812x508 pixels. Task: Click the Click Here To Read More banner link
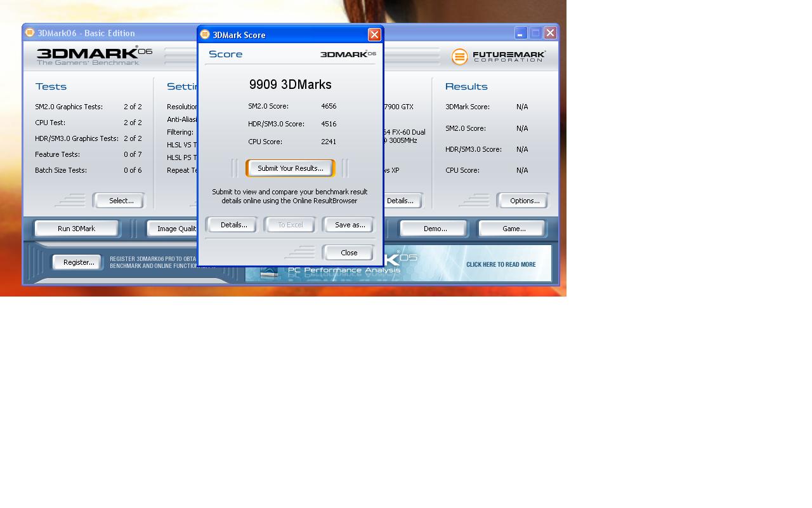pyautogui.click(x=501, y=265)
